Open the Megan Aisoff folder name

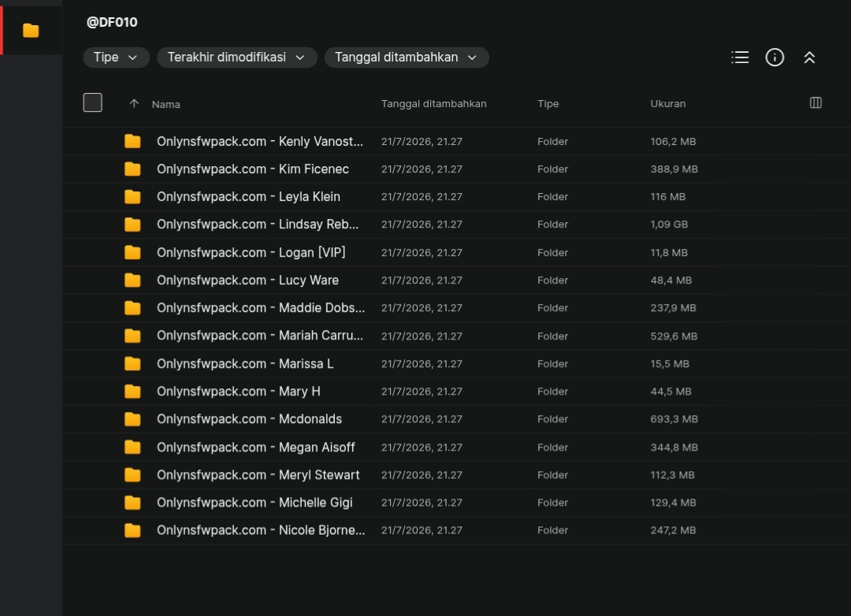[256, 447]
